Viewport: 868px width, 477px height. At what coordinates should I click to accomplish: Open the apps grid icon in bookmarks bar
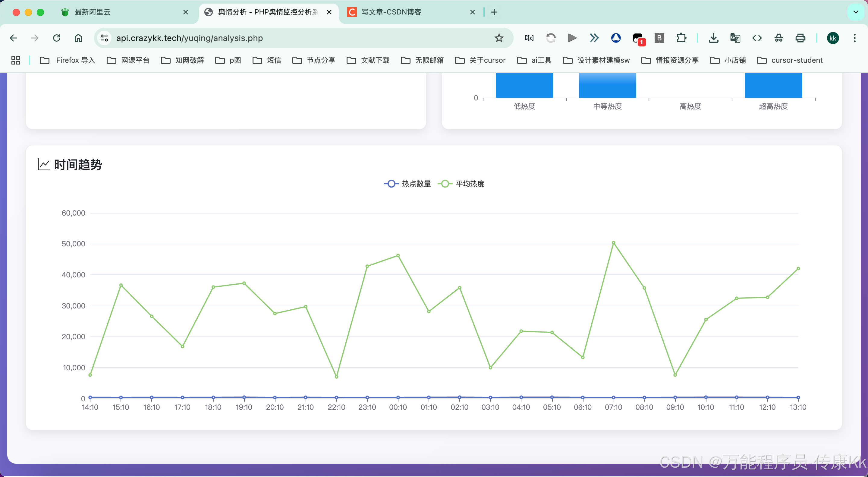[15, 60]
